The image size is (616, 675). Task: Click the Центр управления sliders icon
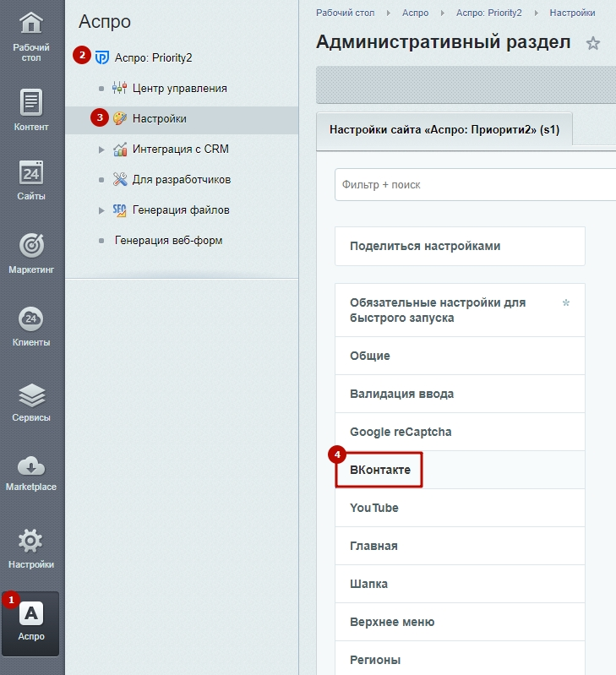point(119,88)
